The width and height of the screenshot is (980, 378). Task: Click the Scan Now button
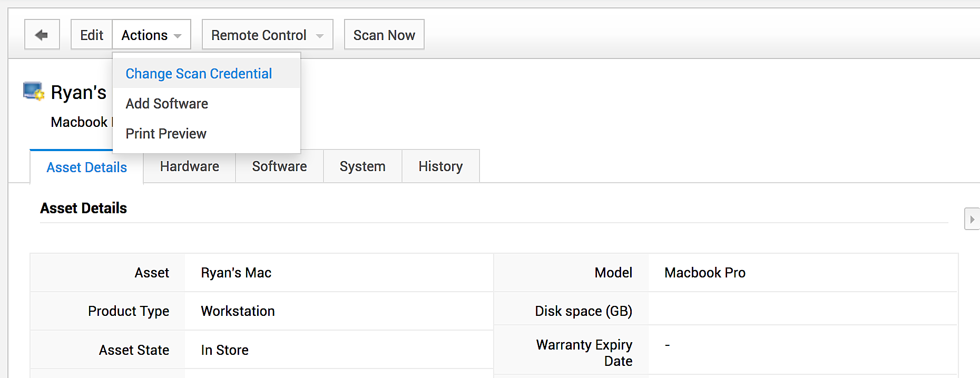(x=384, y=35)
